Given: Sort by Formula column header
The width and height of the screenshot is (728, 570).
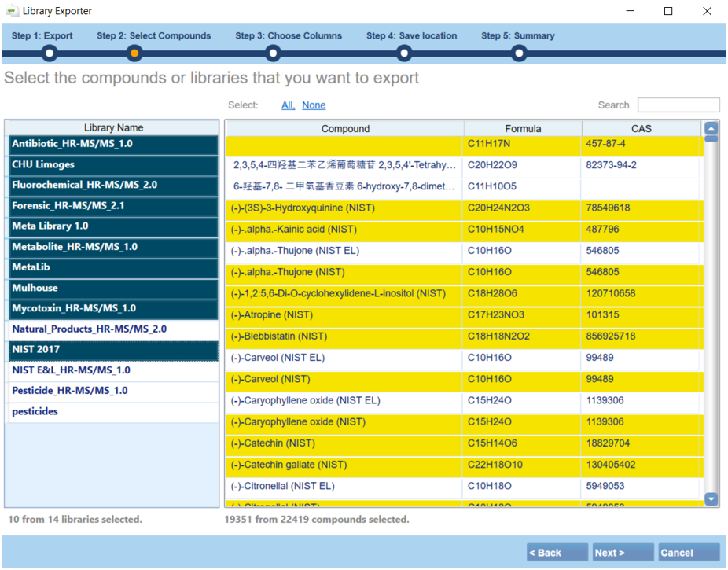Looking at the screenshot, I should click(523, 129).
